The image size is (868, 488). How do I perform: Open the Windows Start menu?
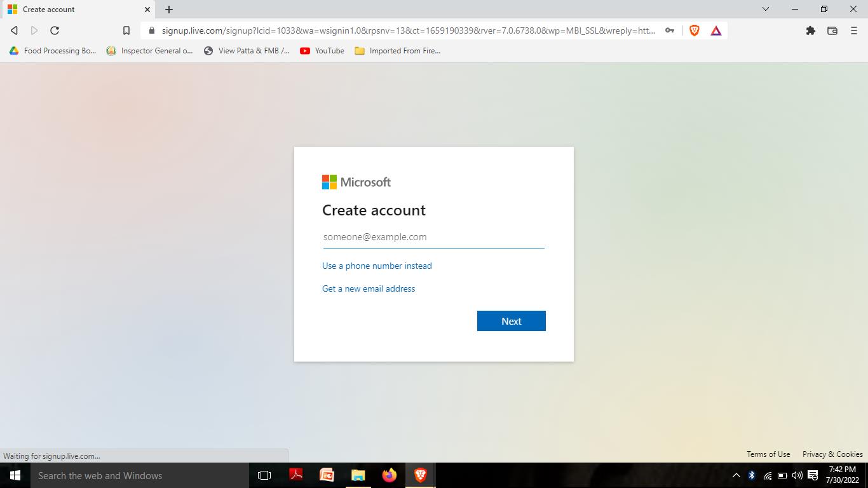click(x=15, y=475)
